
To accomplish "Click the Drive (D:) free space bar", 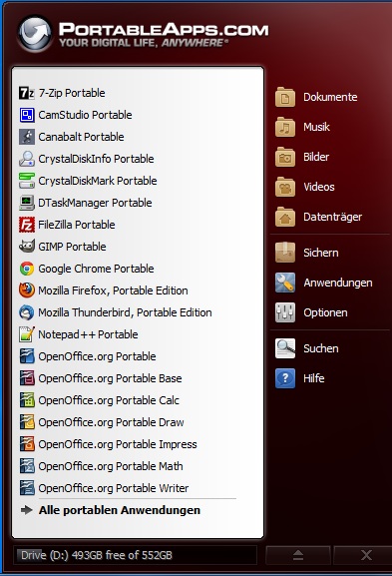I will point(135,555).
